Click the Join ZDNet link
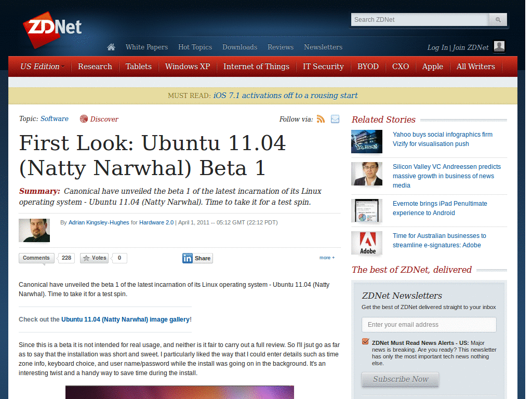 coord(471,47)
